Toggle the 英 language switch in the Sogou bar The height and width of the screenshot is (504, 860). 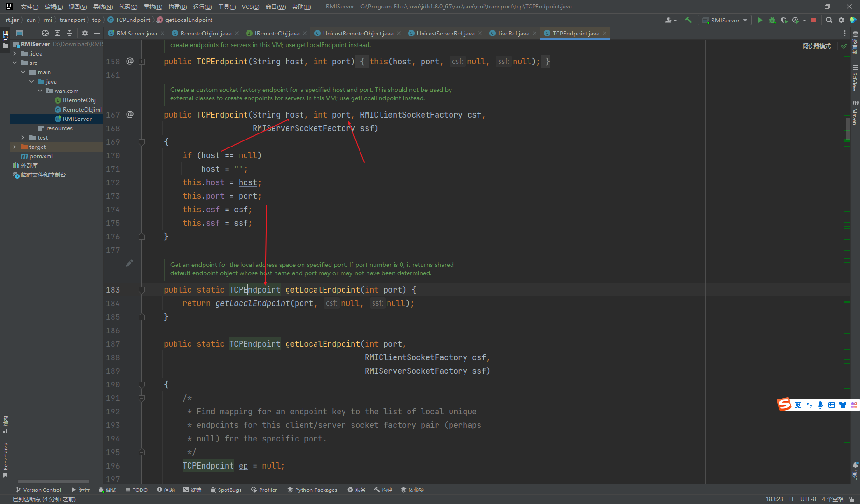coord(797,405)
